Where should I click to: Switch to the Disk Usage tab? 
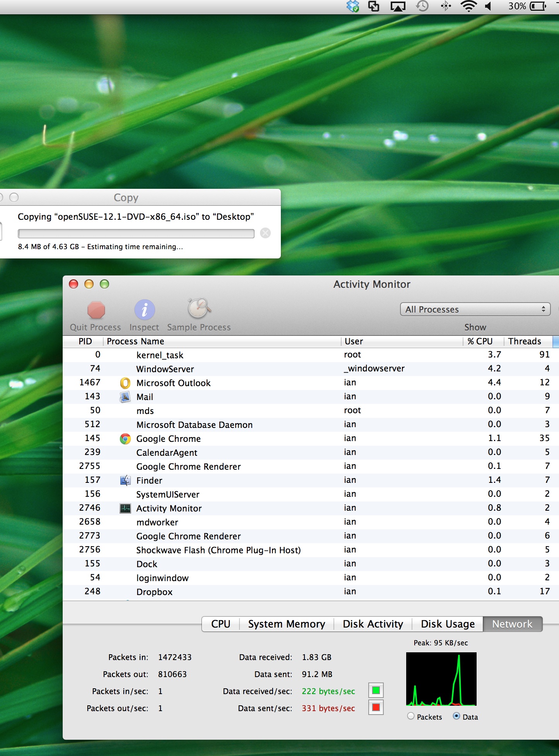coord(448,624)
